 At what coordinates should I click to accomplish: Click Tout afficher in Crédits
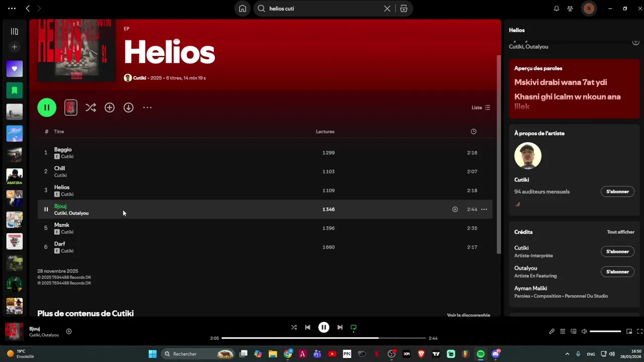[620, 232]
